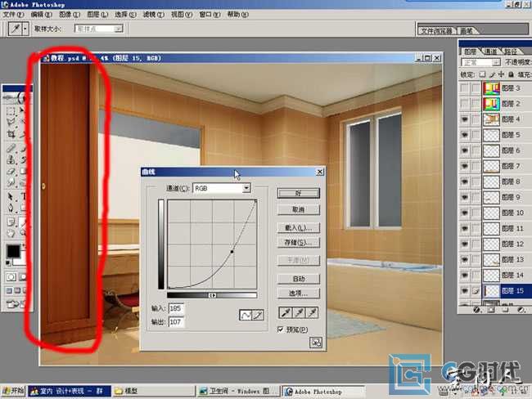Choose the pencil draw-curve mode icon

258,315
